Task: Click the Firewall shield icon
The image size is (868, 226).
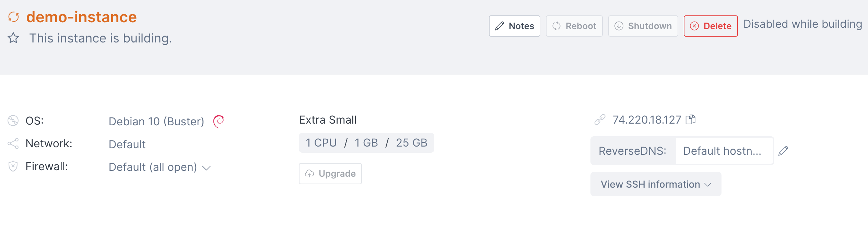Action: pyautogui.click(x=13, y=166)
